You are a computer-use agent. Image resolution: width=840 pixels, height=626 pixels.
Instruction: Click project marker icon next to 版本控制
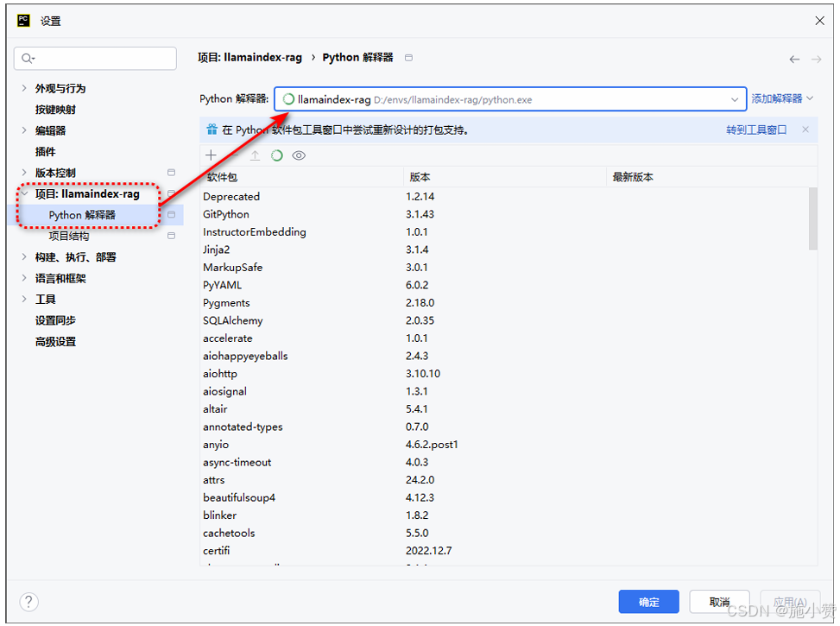pyautogui.click(x=172, y=173)
